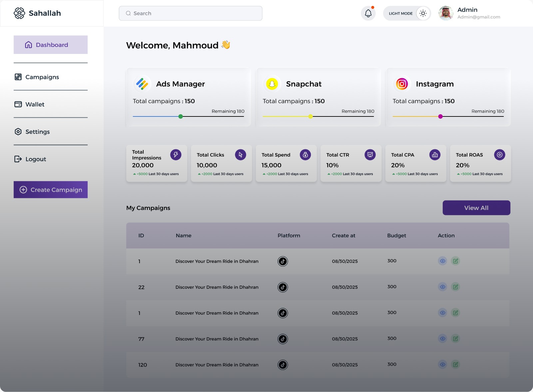Image resolution: width=533 pixels, height=392 pixels.
Task: Click the Instagram platform icon
Action: 402,84
